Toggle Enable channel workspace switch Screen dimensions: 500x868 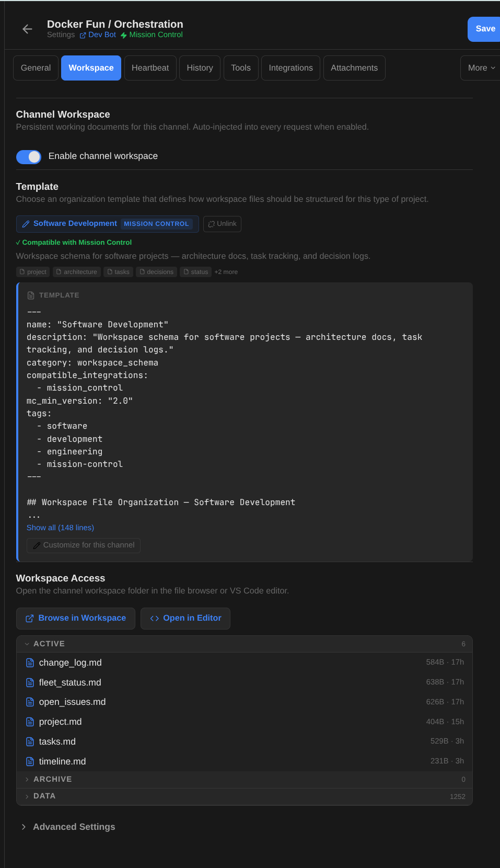(x=29, y=157)
